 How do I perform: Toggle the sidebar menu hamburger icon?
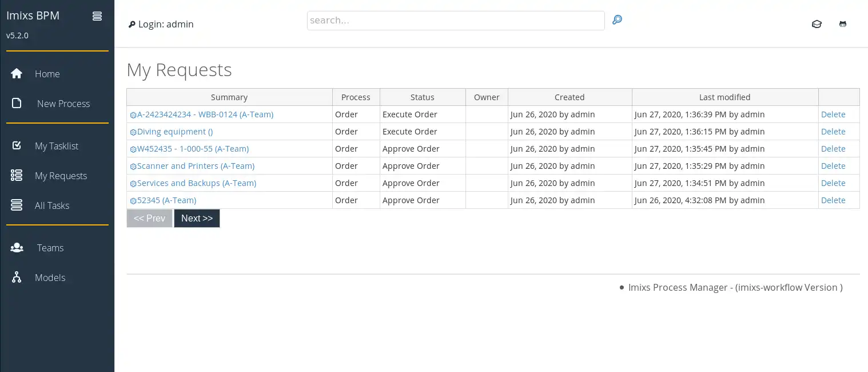coord(97,16)
